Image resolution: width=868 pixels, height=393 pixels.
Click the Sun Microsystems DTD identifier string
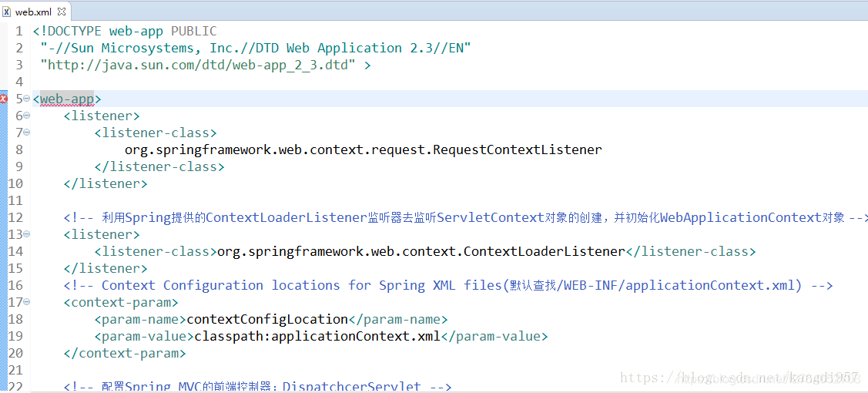click(x=255, y=48)
